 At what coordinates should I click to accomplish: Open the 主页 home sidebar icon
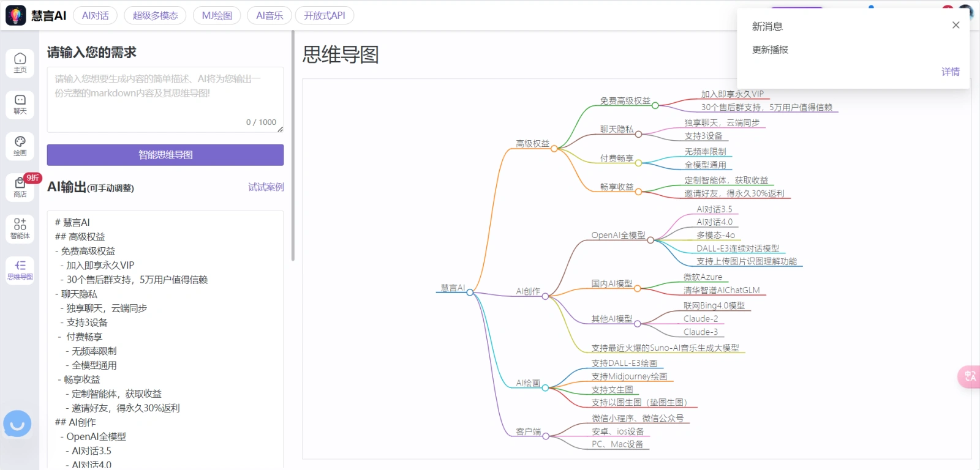pos(20,62)
